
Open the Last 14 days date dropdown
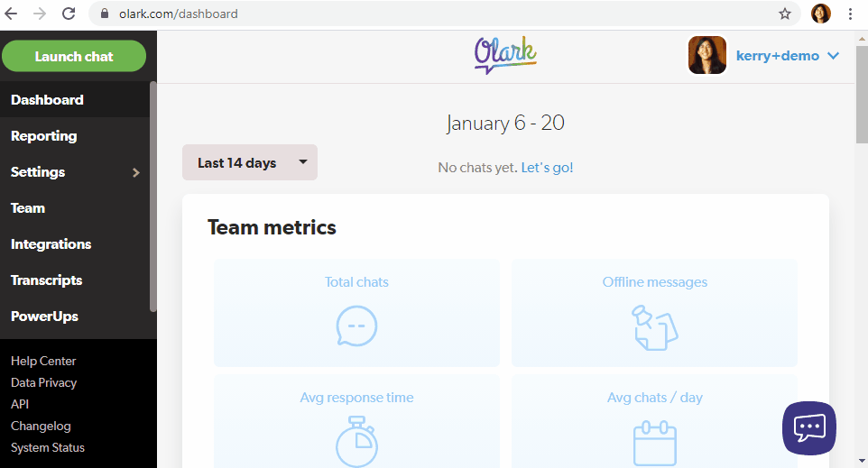250,162
